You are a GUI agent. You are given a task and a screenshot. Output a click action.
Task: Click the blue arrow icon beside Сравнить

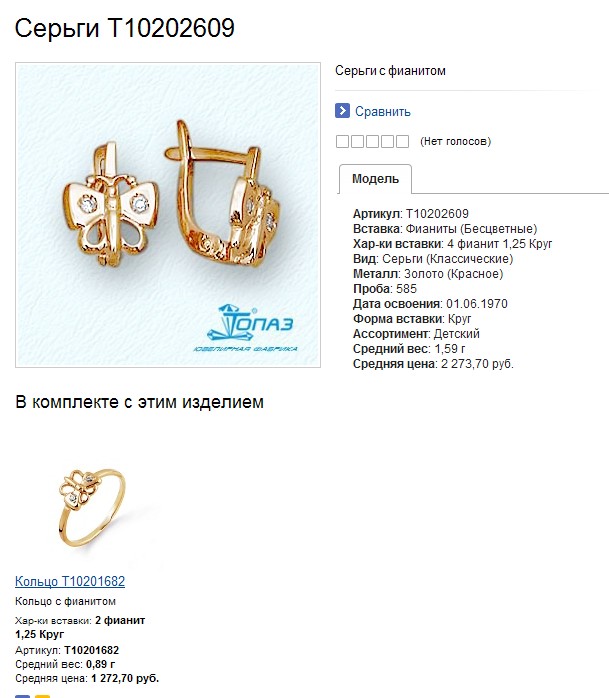pos(342,111)
